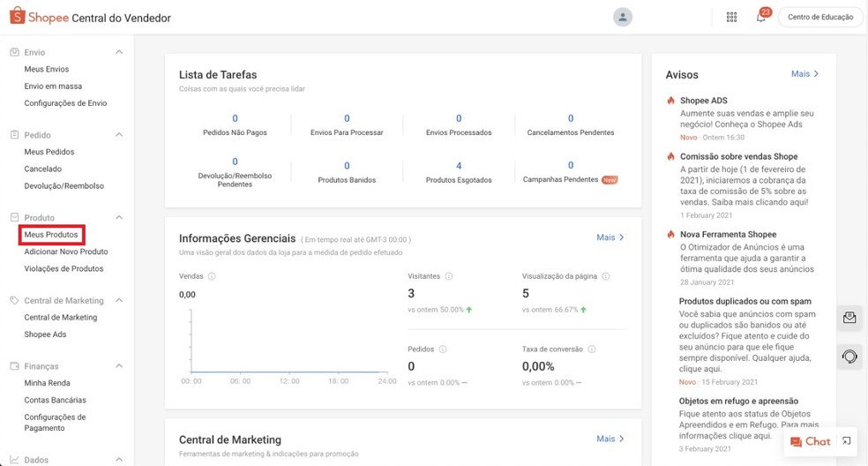Open Configurações de Envio
Screen dimensions: 868x466
click(65, 103)
